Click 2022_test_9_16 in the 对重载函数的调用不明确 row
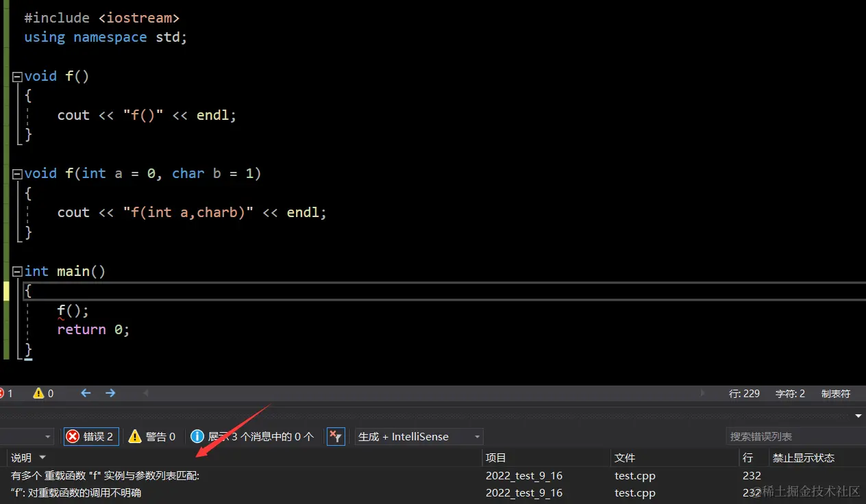866x504 pixels. click(x=524, y=492)
